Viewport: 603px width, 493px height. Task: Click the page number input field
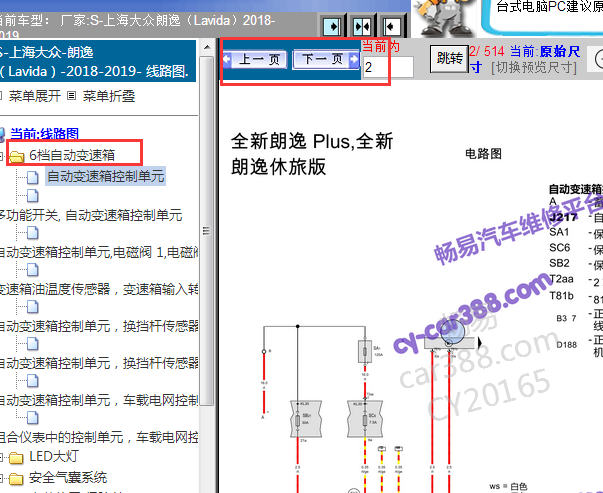[x=388, y=67]
